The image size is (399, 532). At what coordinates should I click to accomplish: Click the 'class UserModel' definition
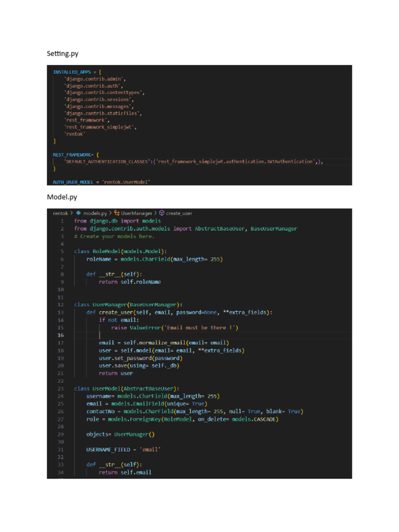pyautogui.click(x=127, y=389)
